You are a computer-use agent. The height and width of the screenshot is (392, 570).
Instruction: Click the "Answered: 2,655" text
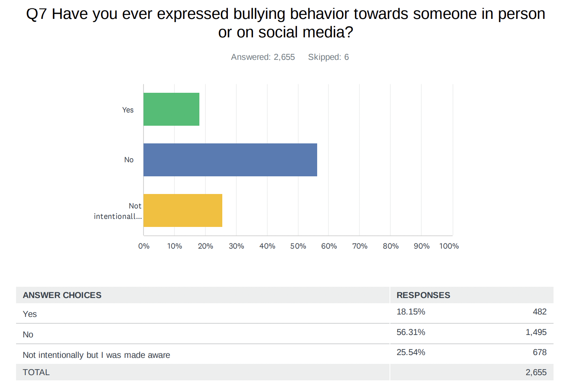click(263, 57)
